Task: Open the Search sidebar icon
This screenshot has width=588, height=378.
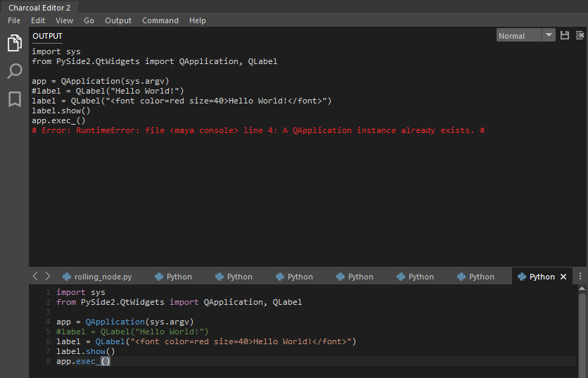Action: 14,71
